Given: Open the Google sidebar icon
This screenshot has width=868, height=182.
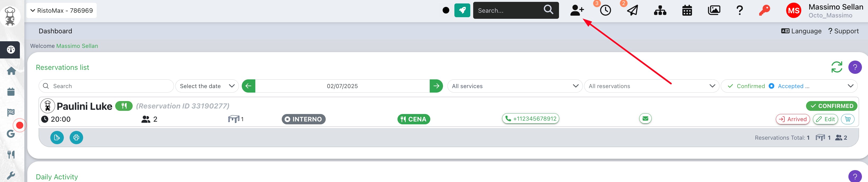Looking at the screenshot, I should pos(11,134).
